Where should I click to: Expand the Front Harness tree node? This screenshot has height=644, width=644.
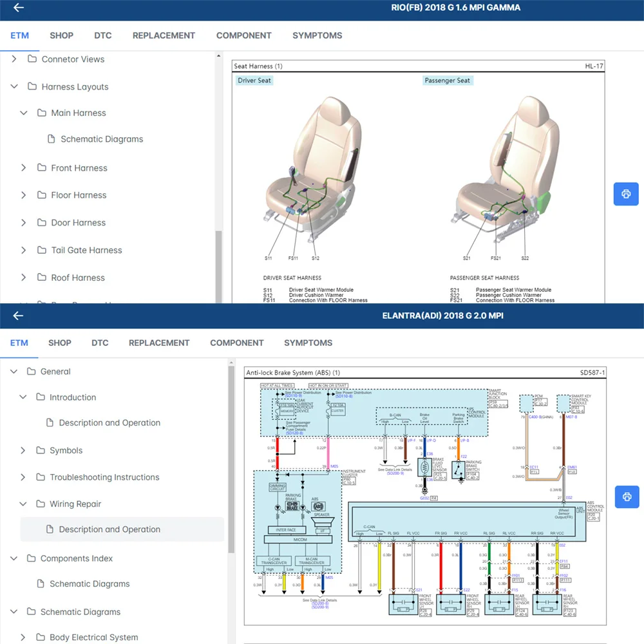coord(24,168)
